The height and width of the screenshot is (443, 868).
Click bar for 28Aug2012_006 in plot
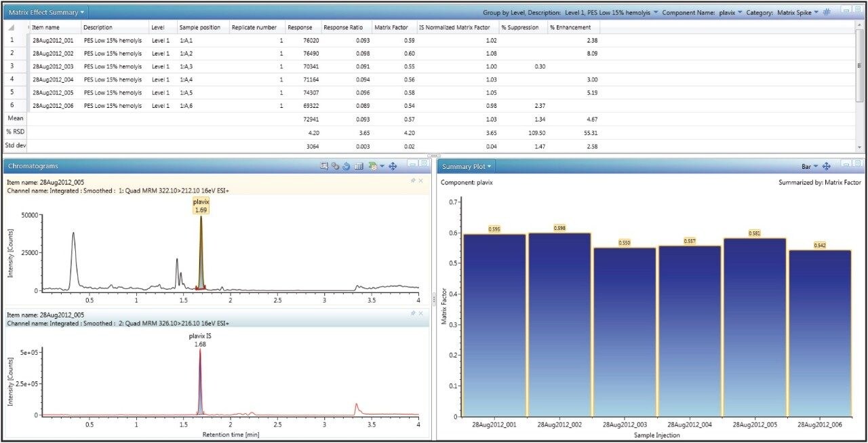coord(821,334)
